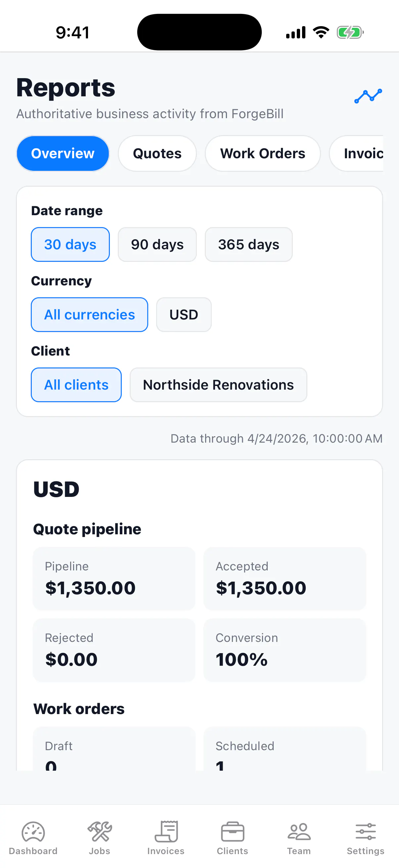This screenshot has height=868, width=399.
Task: Open the Jobs tools icon
Action: (100, 832)
